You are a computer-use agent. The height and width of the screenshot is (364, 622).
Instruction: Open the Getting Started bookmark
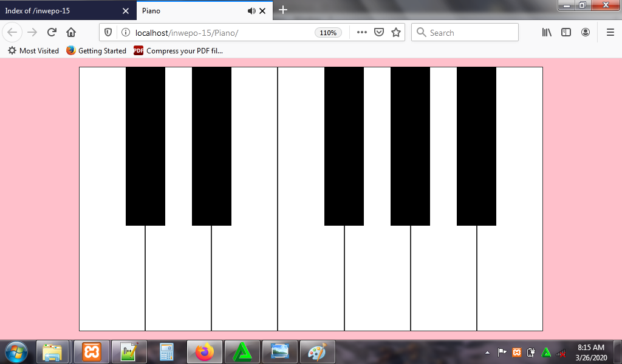[97, 51]
